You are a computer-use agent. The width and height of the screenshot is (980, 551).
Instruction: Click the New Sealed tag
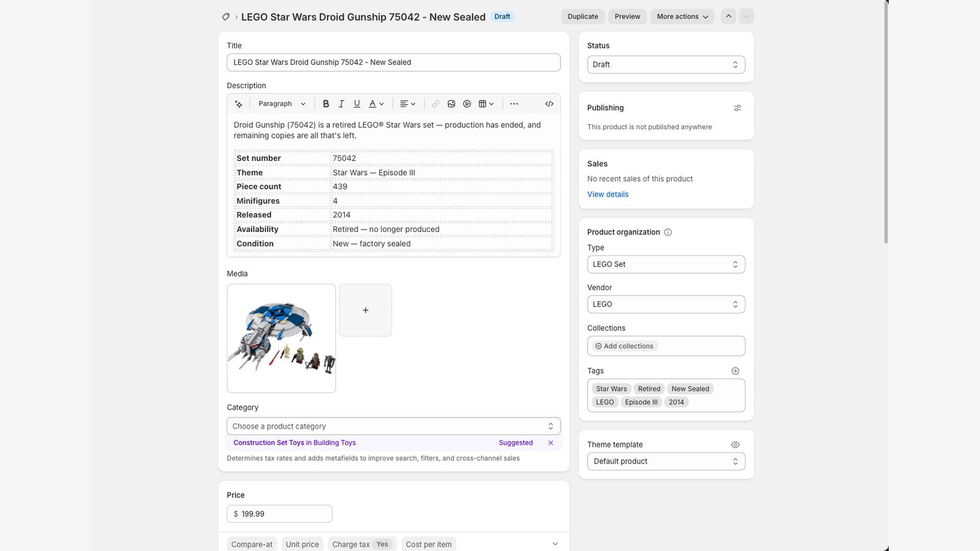coord(690,389)
